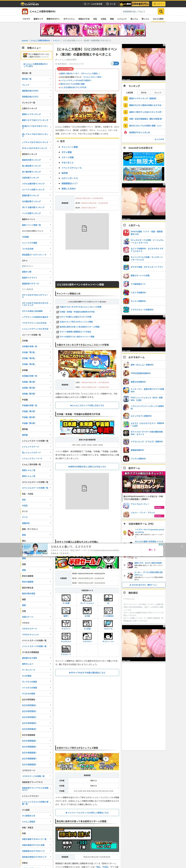The image size is (186, 868).
Task: Click checkmark link EXキャラの購入に必要なネコカンが半額
Action: pos(76,317)
